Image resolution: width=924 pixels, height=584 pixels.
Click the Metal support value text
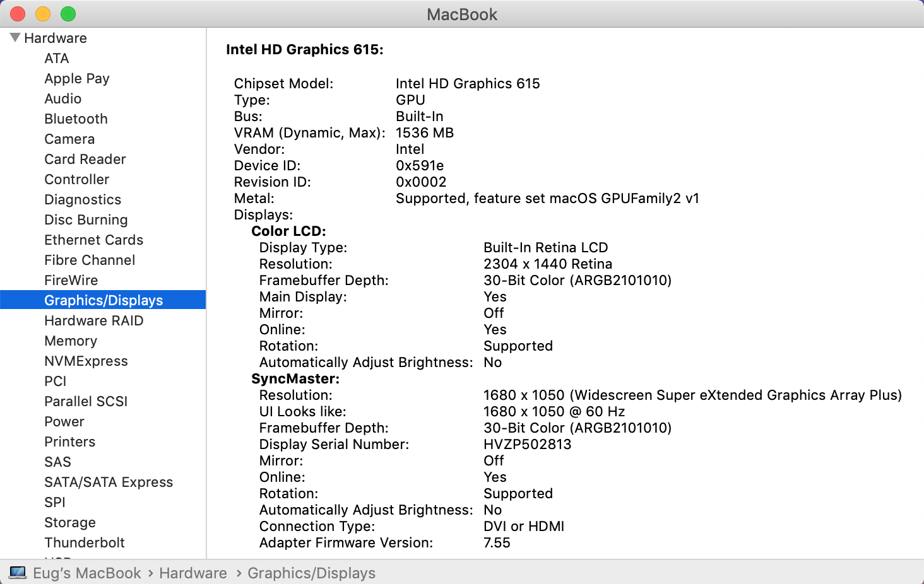coord(547,198)
